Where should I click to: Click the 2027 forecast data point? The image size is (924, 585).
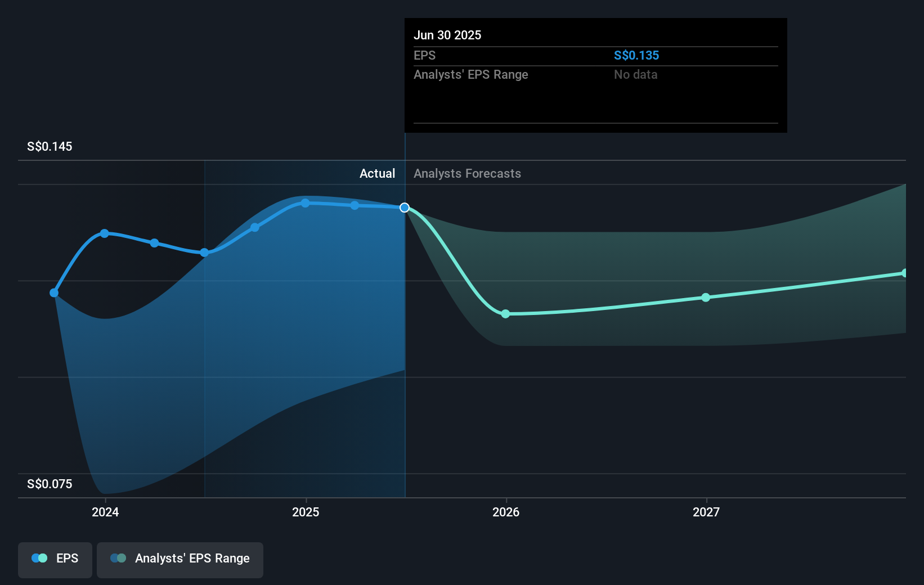(x=706, y=298)
